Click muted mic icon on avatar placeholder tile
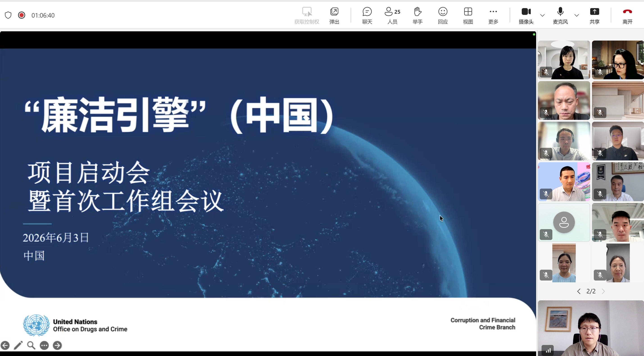The height and width of the screenshot is (356, 644). 546,234
